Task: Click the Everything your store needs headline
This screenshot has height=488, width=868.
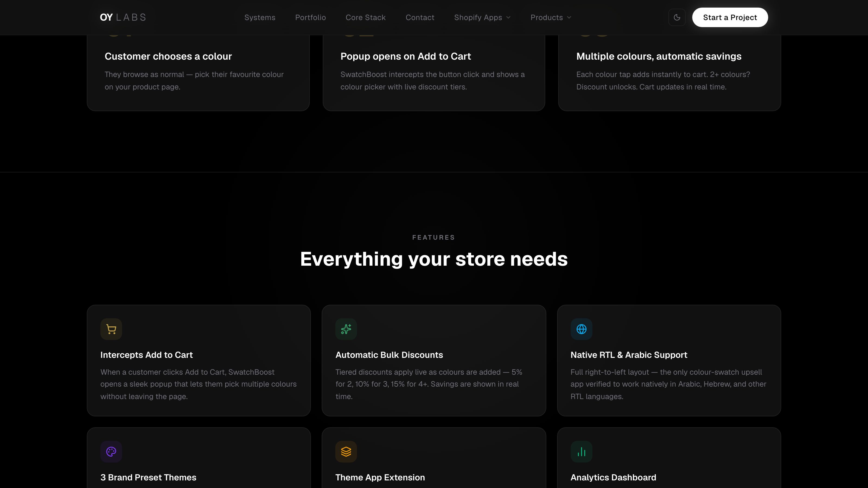Action: coord(434,259)
